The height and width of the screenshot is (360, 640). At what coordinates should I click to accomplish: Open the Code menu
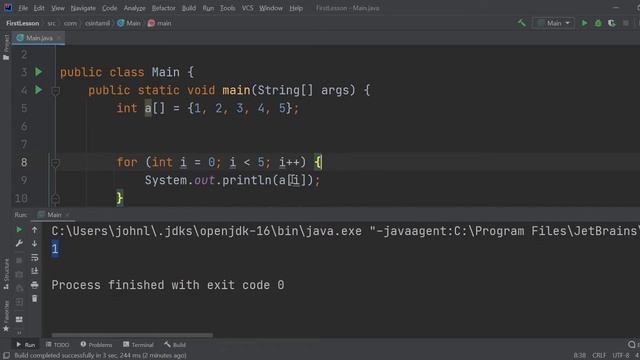click(109, 8)
